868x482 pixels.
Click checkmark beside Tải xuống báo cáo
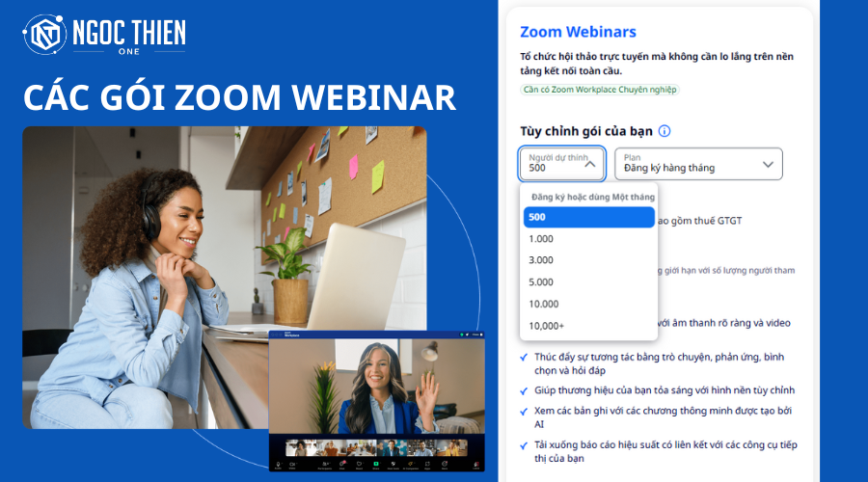524,445
